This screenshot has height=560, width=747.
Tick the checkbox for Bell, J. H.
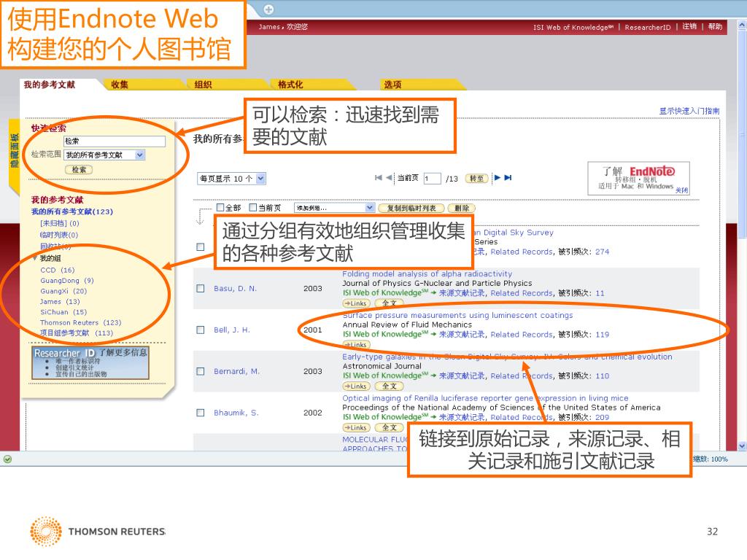click(x=201, y=330)
